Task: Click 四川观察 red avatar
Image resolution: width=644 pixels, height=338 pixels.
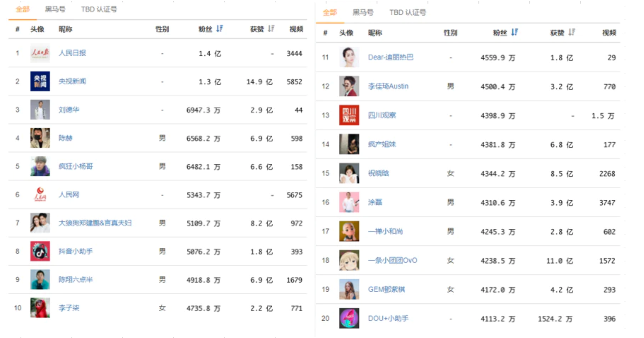Action: click(x=349, y=115)
